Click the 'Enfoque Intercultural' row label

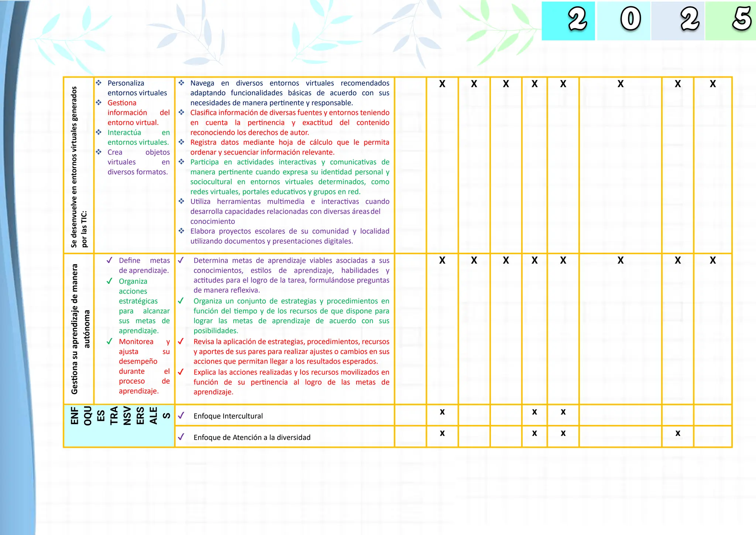point(228,416)
